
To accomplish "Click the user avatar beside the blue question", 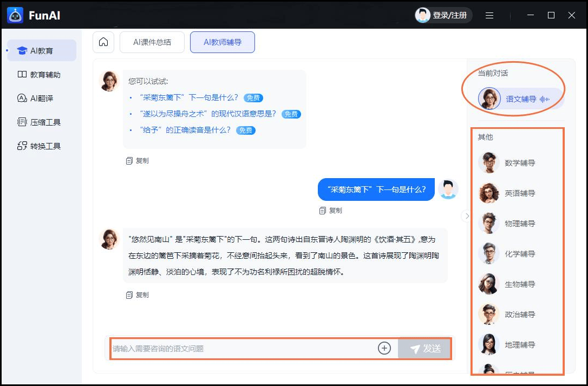I will [x=448, y=189].
